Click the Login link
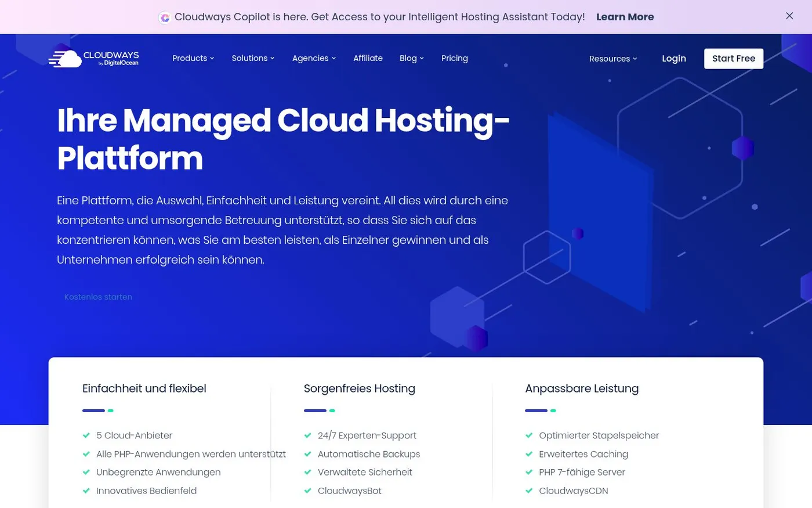This screenshot has height=508, width=812. pos(674,59)
